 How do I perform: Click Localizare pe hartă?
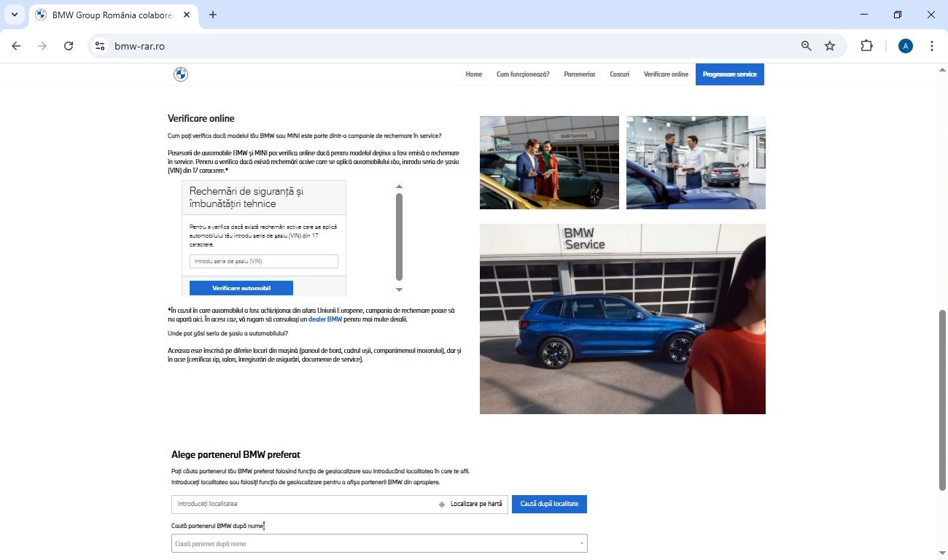click(476, 505)
